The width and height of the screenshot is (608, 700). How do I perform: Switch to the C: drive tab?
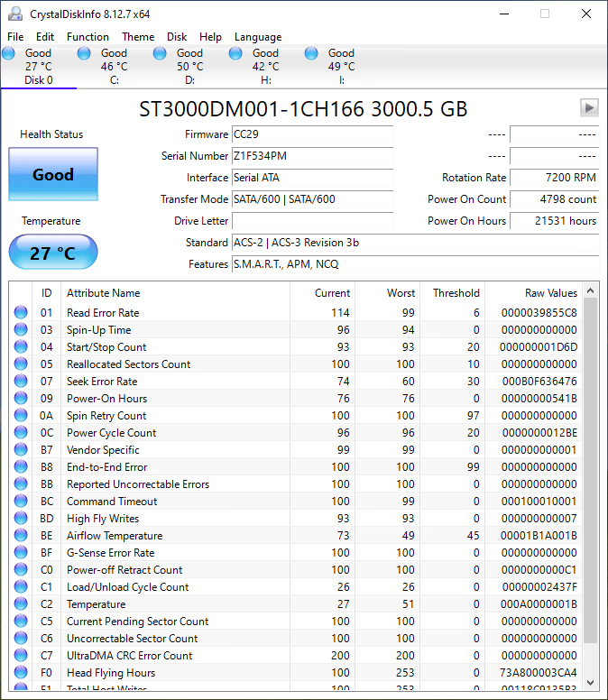115,67
